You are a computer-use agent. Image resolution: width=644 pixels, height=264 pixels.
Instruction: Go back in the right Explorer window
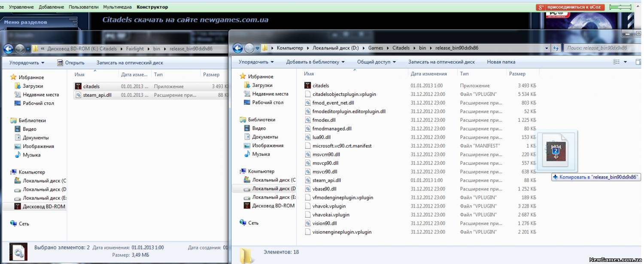click(238, 48)
